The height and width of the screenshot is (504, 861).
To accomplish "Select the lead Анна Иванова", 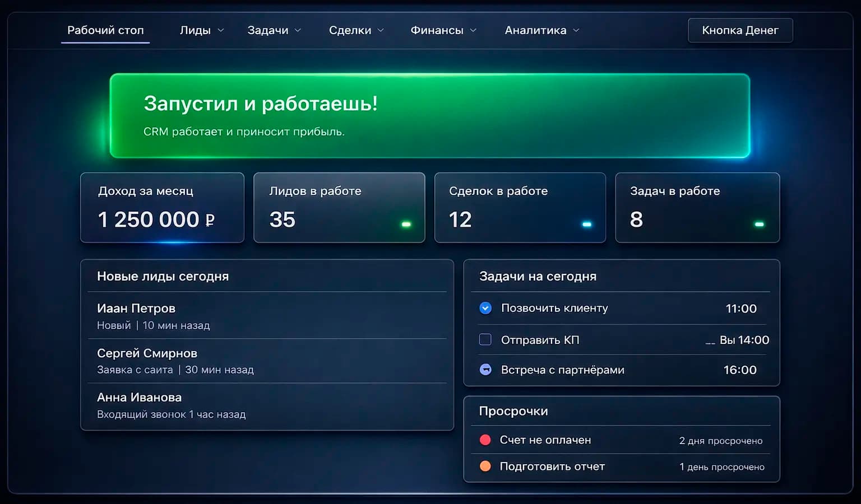I will click(x=139, y=397).
